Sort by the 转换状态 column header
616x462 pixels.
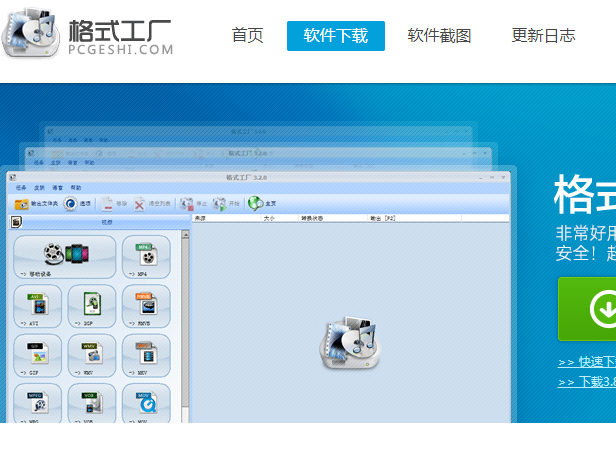333,218
